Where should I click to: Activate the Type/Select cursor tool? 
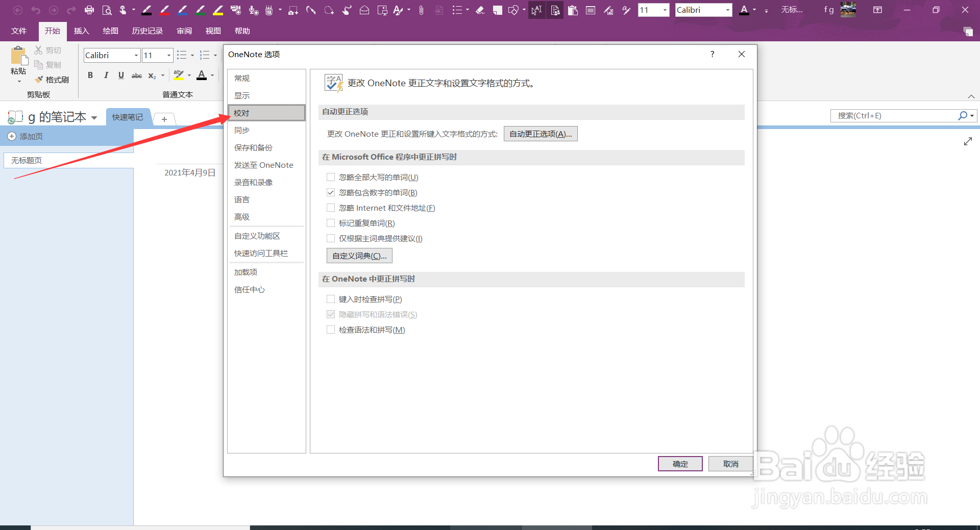(x=536, y=10)
